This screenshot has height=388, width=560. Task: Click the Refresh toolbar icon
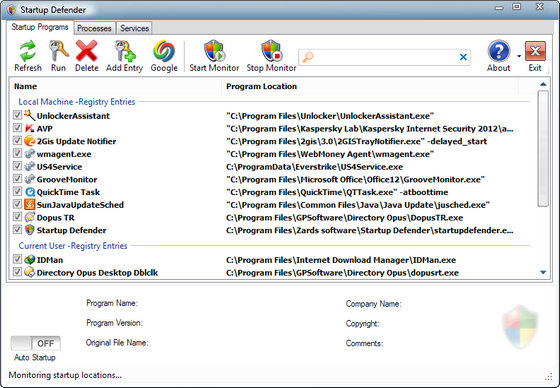pos(28,51)
